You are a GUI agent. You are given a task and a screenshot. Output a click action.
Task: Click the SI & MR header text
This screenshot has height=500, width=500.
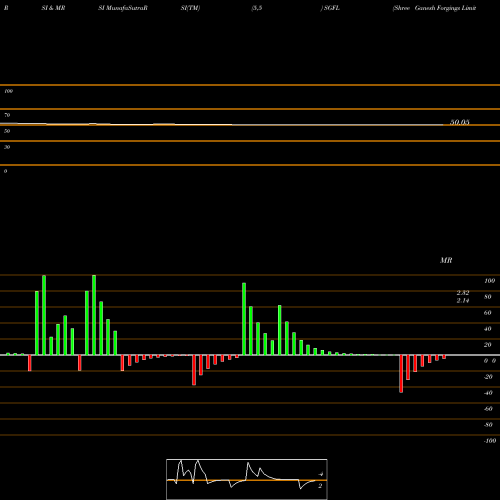(53, 8)
